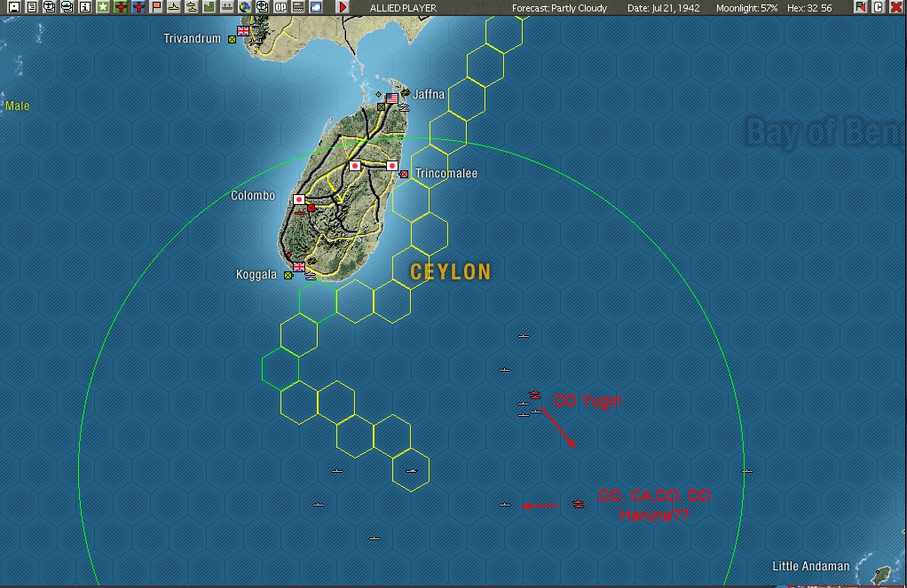
Task: Select the blue aircraft toolbar icon
Action: (138, 7)
